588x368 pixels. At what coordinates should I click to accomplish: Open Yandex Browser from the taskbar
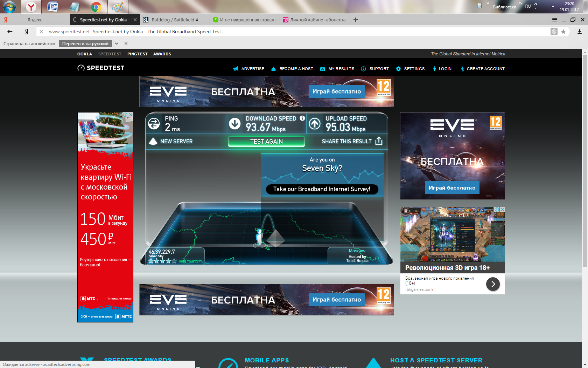tap(31, 7)
